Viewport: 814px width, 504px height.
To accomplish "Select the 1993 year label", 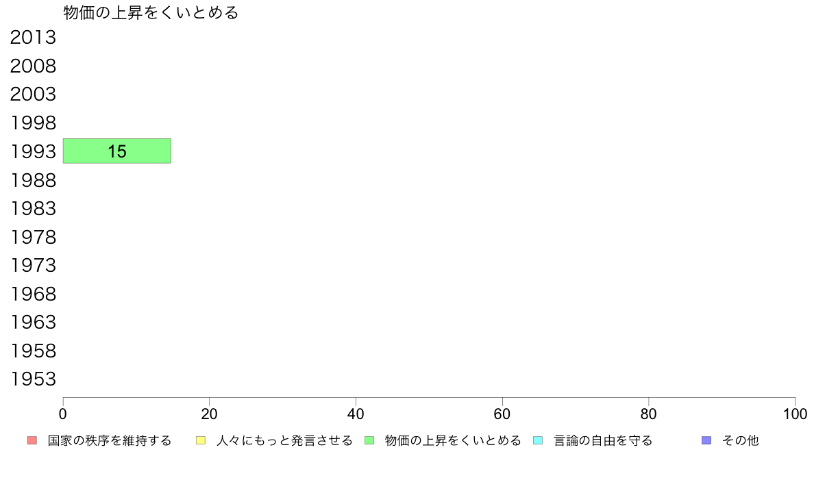I will 33,151.
